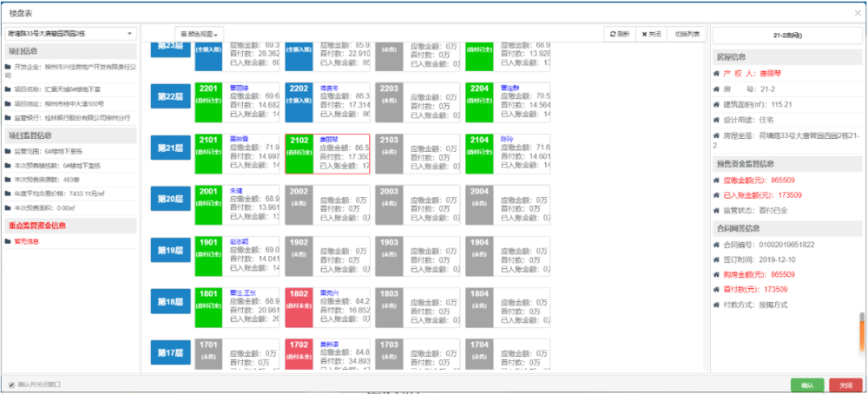
Task: Open the building selection dropdown
Action: (70, 34)
